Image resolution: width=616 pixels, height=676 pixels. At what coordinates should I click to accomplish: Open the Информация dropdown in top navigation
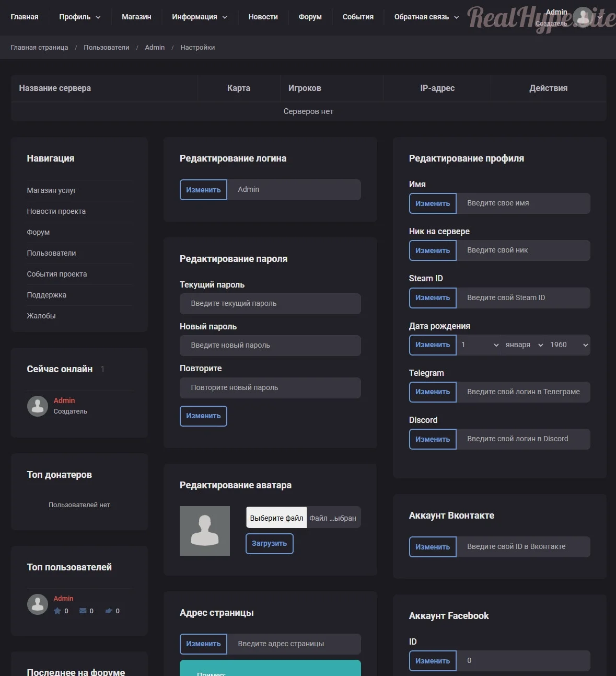point(200,17)
